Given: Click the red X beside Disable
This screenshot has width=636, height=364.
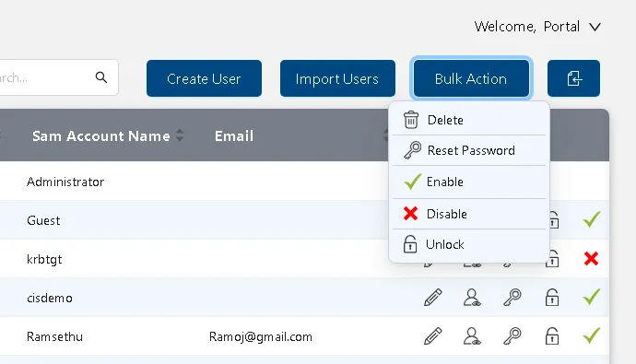Looking at the screenshot, I should pyautogui.click(x=410, y=213).
